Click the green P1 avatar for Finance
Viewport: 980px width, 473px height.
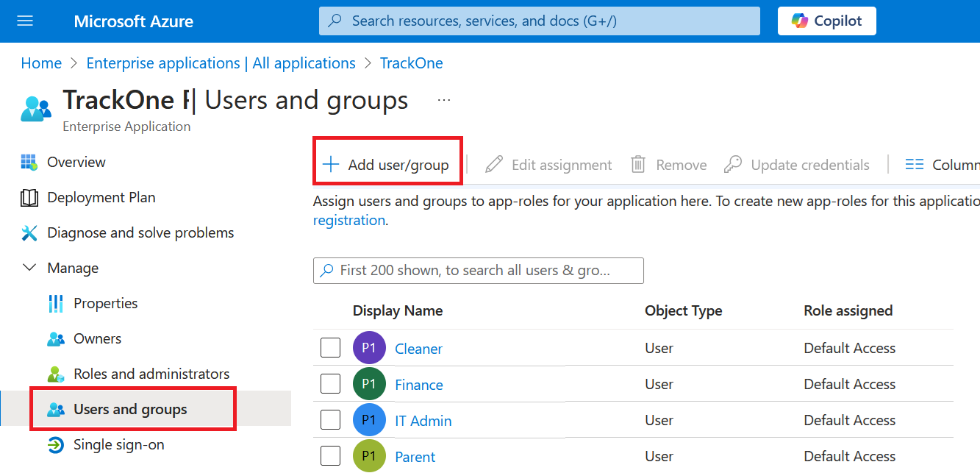coord(369,384)
